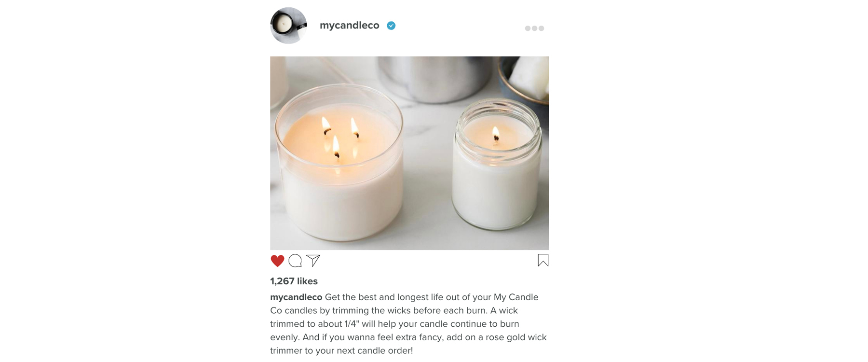The height and width of the screenshot is (362, 868).
Task: Click the post caption text
Action: pos(409,324)
